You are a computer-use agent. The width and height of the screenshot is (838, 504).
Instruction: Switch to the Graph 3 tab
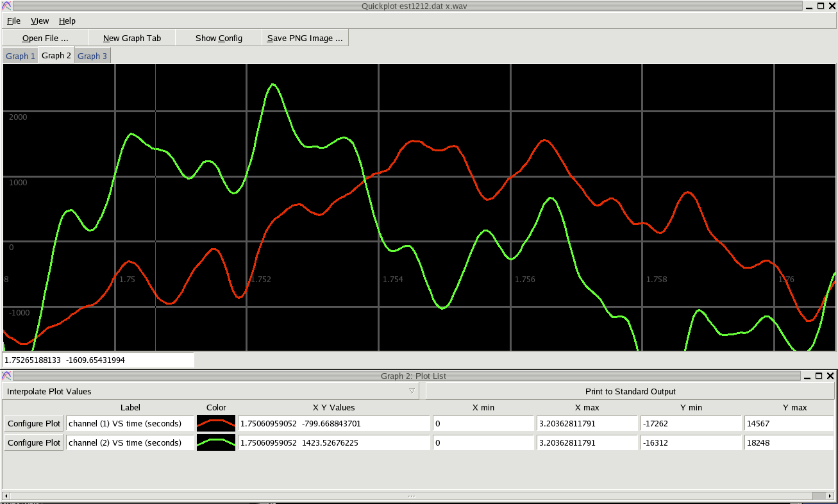(92, 56)
